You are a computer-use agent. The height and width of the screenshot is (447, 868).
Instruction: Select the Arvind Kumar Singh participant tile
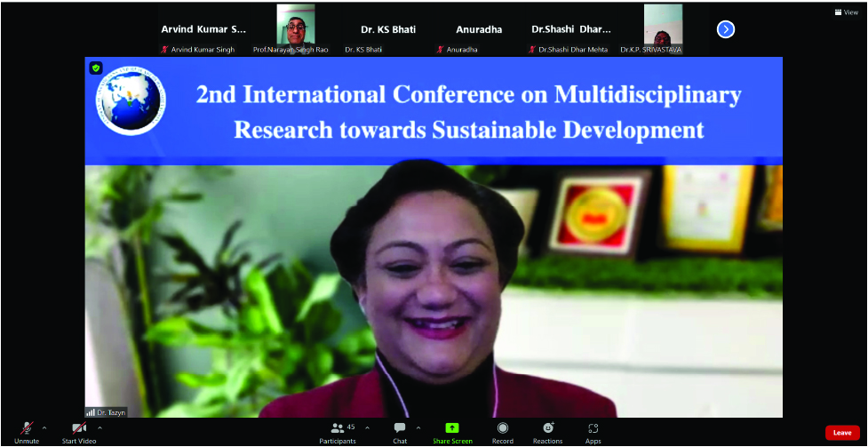pos(203,30)
